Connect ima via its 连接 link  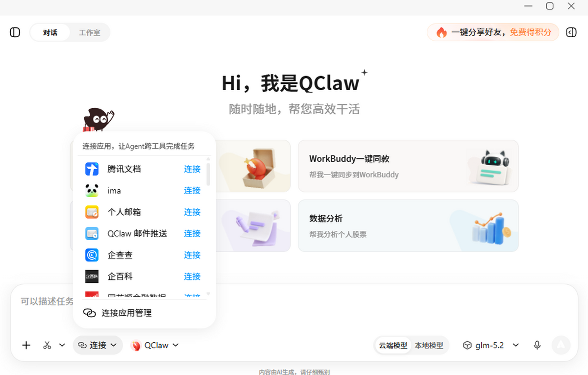point(192,191)
